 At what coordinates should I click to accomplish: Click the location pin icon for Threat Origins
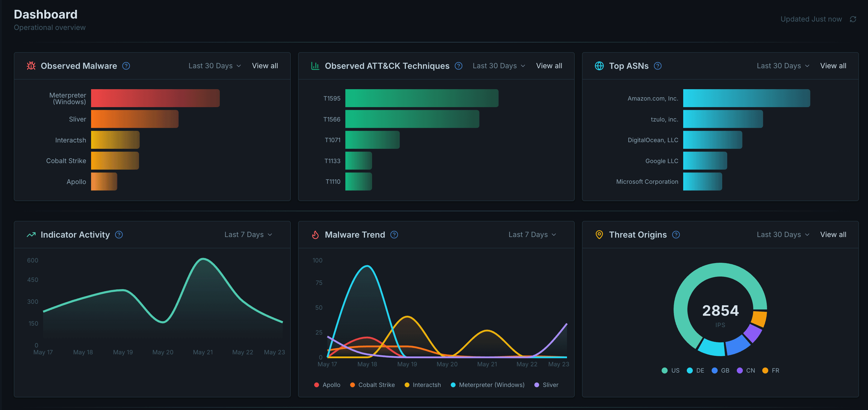(599, 235)
